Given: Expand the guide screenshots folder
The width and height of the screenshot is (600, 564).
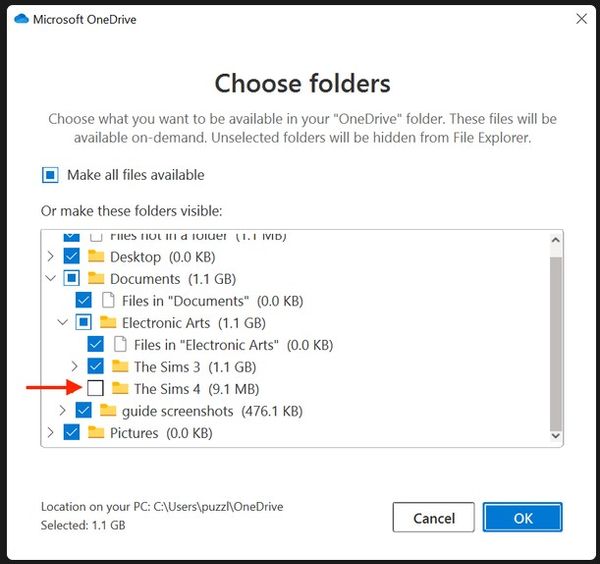Looking at the screenshot, I should (x=63, y=411).
